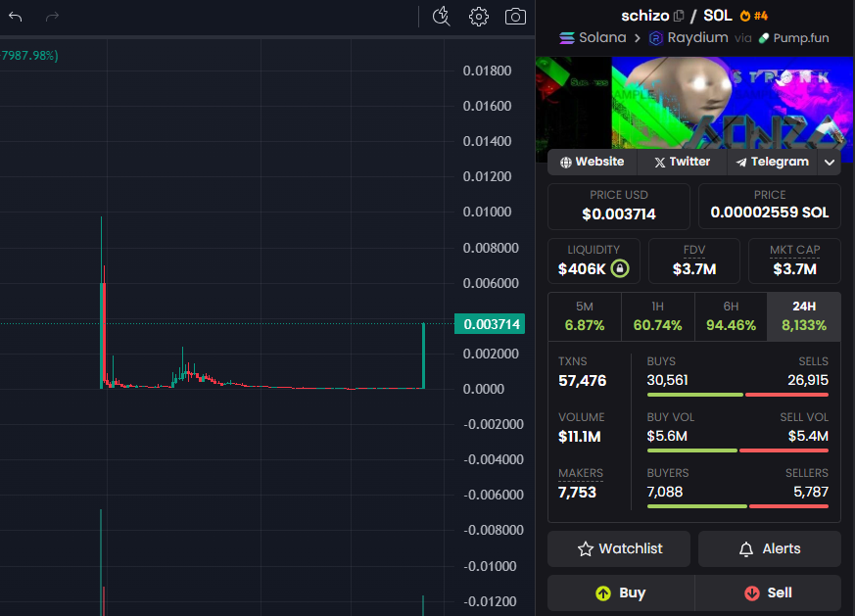Screen dimensions: 855x616
Task: Click the red Sell arrow icon
Action: pos(752,593)
